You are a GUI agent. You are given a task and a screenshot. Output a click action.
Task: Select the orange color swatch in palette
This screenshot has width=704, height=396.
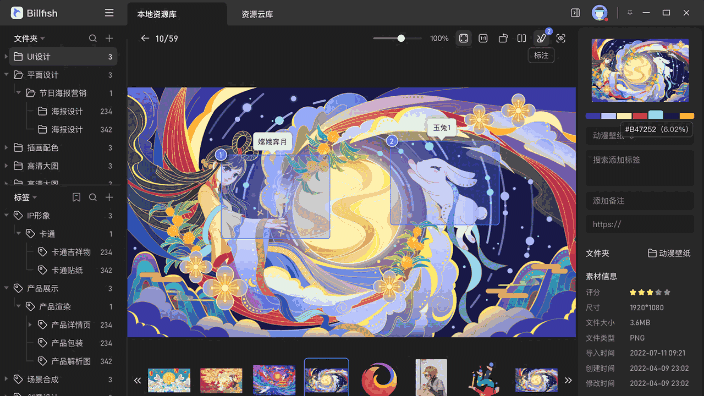686,116
